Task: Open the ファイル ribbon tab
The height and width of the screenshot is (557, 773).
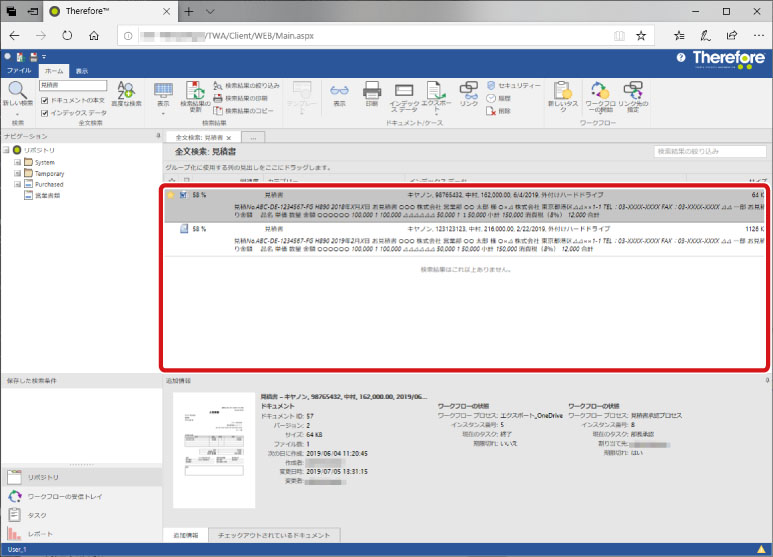Action: point(19,71)
